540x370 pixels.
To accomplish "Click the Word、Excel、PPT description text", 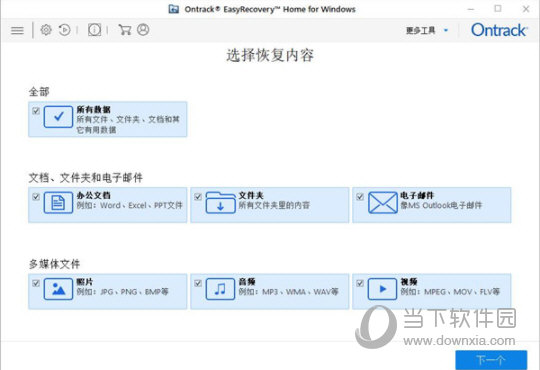I will pyautogui.click(x=129, y=205).
